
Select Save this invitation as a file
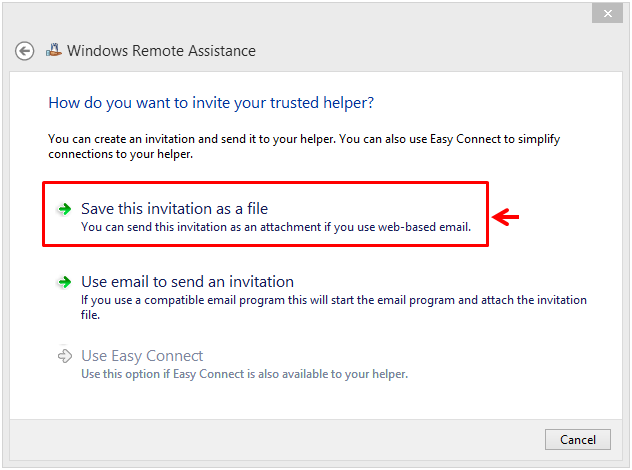[175, 209]
